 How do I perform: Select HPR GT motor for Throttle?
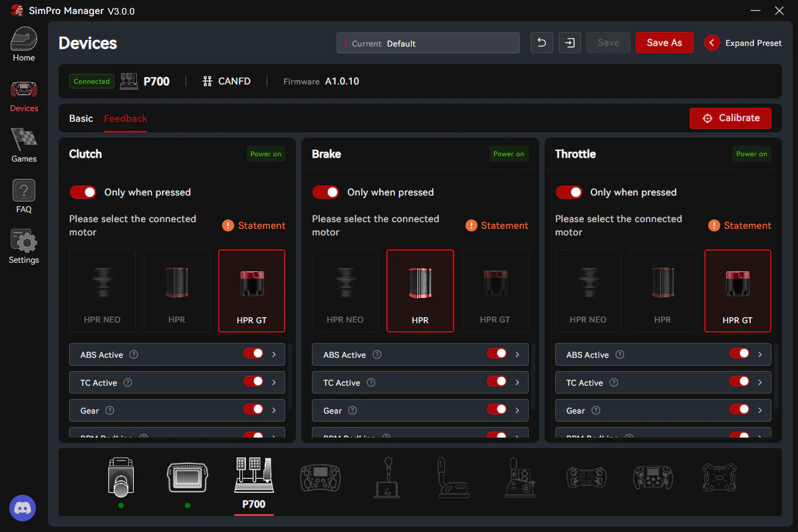(738, 291)
